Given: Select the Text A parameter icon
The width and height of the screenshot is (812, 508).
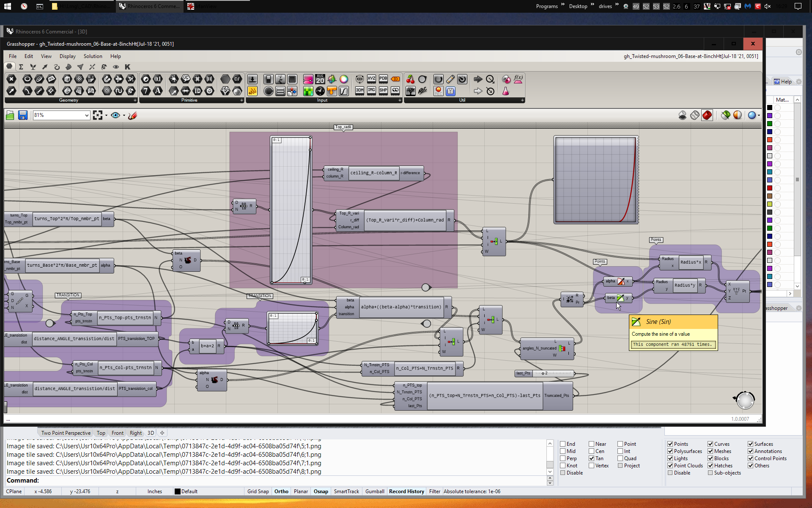Looking at the screenshot, I should 158,91.
